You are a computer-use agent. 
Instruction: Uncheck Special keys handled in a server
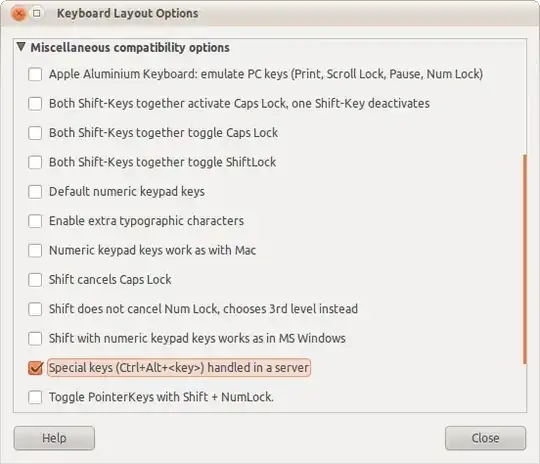(x=35, y=368)
